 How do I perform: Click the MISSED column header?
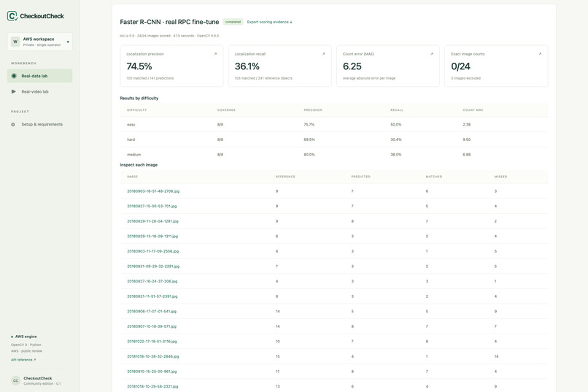coord(500,177)
